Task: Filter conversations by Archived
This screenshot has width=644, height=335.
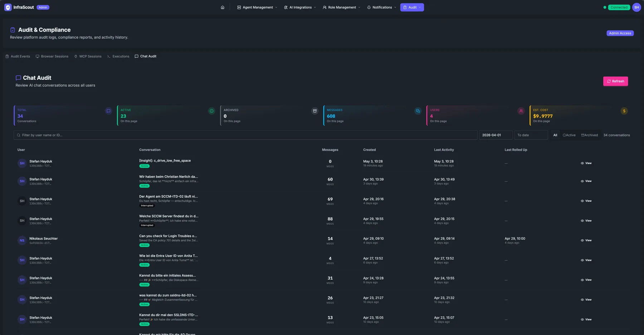Action: click(590, 135)
